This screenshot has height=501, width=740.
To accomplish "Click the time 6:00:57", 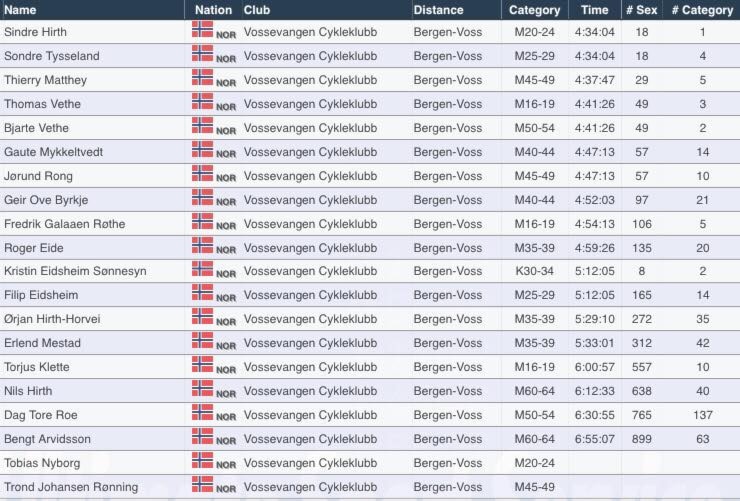I will click(x=595, y=367).
